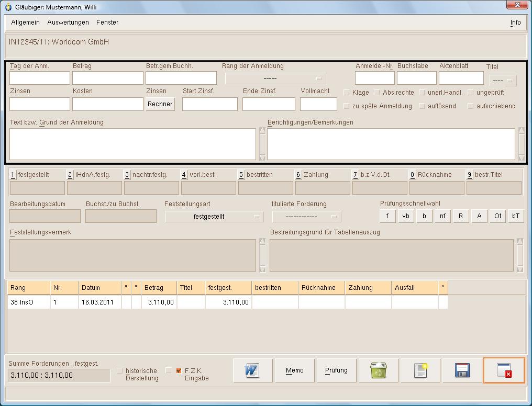
Task: Click the Start Zinsf. input field
Action: pyautogui.click(x=210, y=104)
